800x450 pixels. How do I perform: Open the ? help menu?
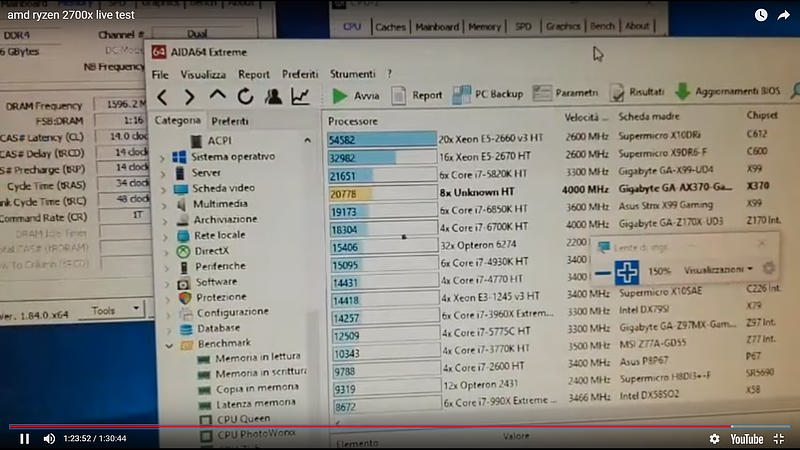coord(389,74)
